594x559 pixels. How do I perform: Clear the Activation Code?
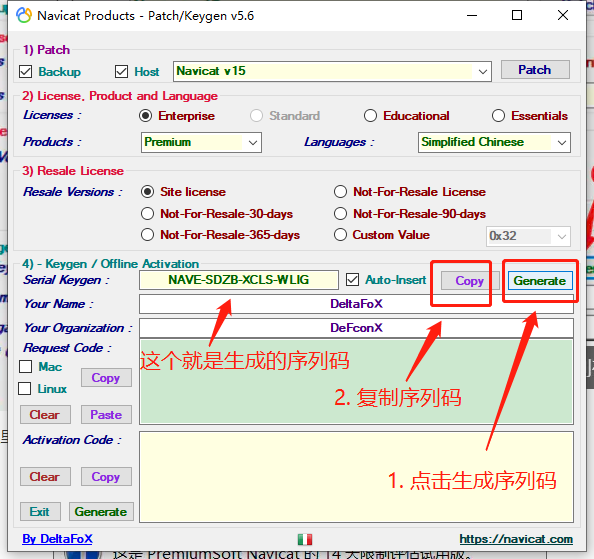45,476
